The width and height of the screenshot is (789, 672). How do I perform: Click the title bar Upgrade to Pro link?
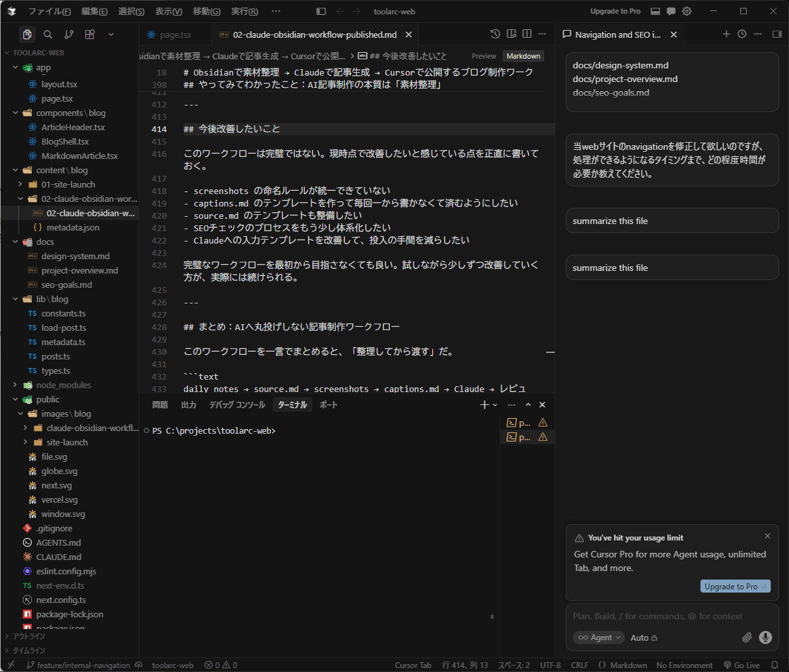[x=615, y=11]
